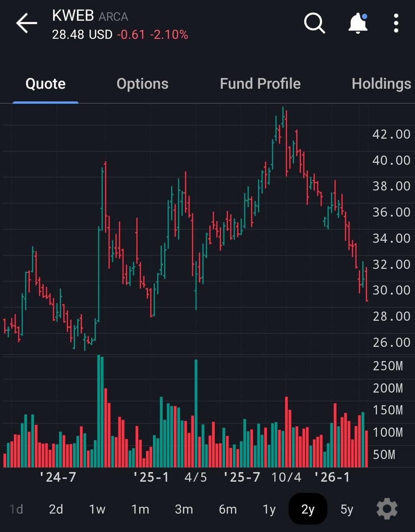Viewport: 415px width, 532px height.
Task: Select the 1m time range
Action: pyautogui.click(x=140, y=509)
